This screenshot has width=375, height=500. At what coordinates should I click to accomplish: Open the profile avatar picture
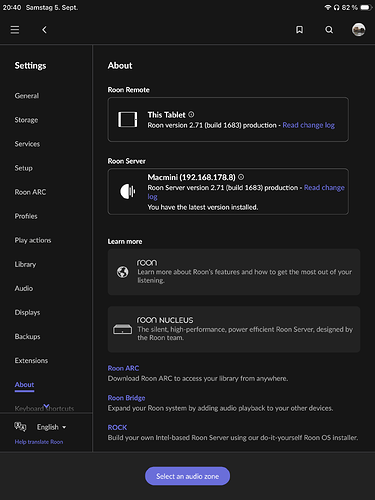[x=359, y=30]
